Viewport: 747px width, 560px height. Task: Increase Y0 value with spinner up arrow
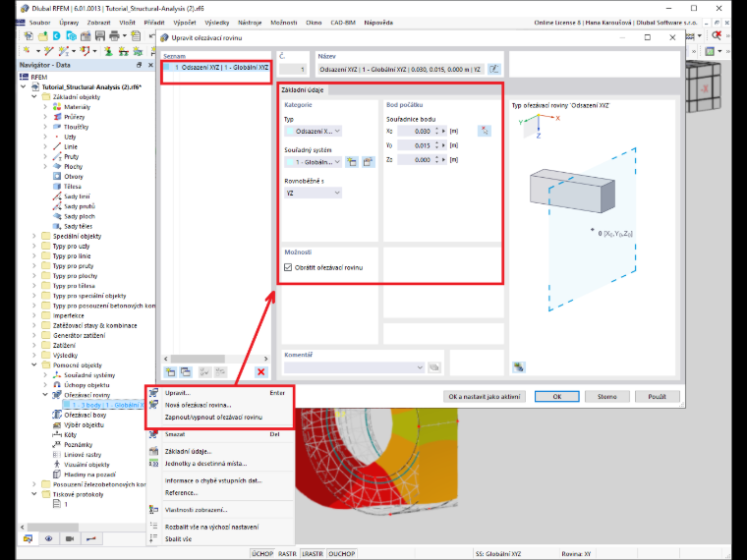pyautogui.click(x=436, y=142)
